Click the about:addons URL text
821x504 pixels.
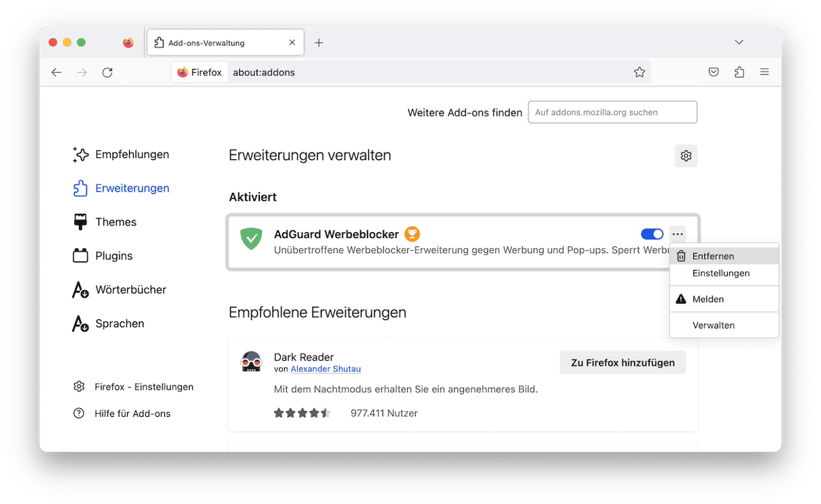pos(264,72)
